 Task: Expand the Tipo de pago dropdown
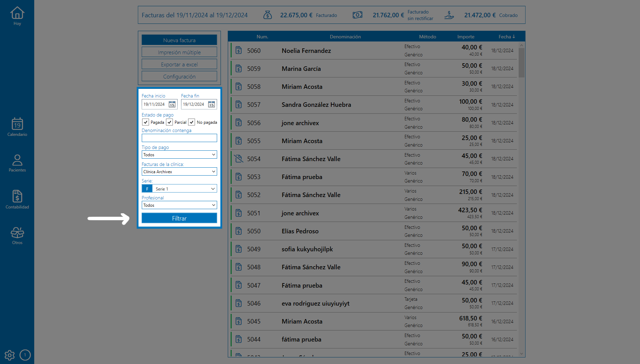click(179, 155)
